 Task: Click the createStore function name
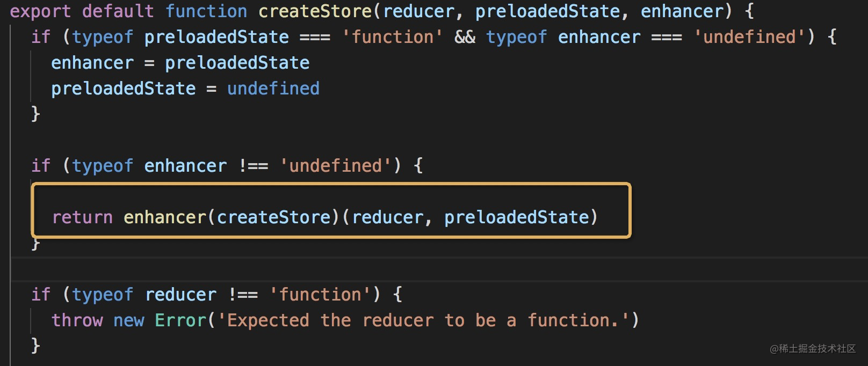click(315, 11)
